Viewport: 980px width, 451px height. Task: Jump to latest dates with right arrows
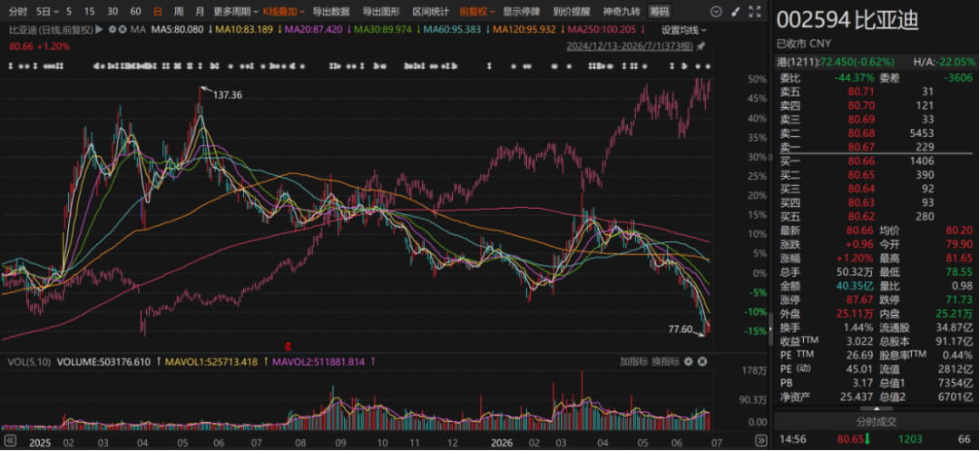click(x=759, y=439)
